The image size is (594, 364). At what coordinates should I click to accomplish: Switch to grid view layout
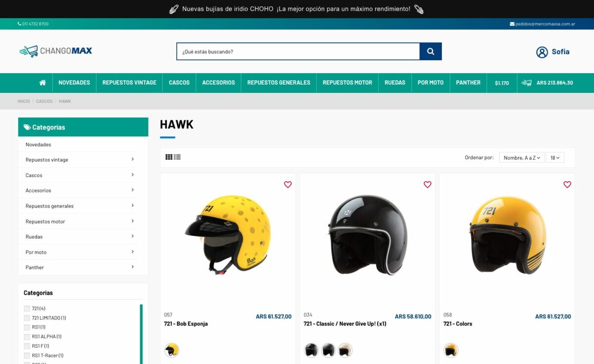click(169, 157)
